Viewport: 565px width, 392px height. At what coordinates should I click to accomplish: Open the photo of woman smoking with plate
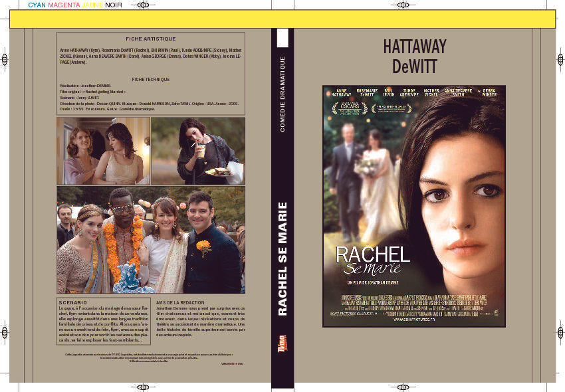(198, 151)
